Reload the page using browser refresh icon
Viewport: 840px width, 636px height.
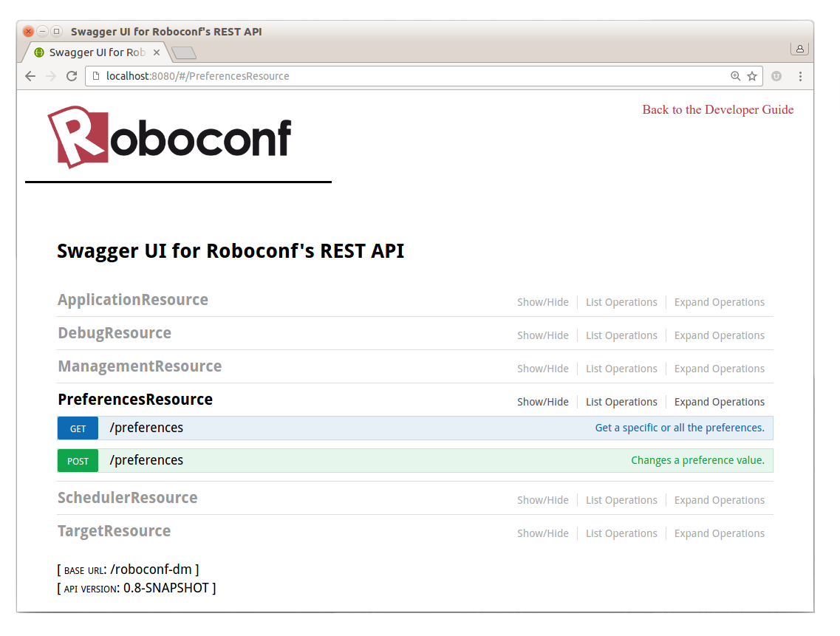[71, 75]
